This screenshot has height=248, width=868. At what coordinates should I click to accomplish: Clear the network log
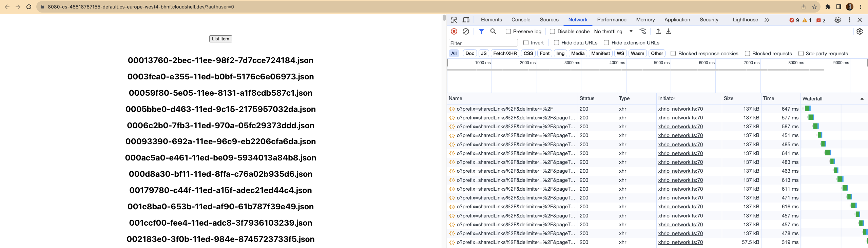pos(466,31)
